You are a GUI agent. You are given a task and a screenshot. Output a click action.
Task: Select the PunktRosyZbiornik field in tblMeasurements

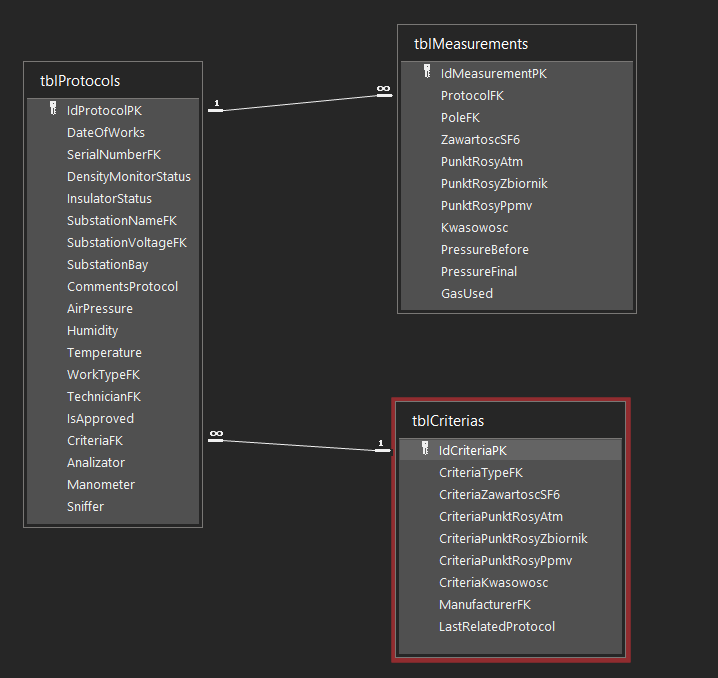pyautogui.click(x=494, y=183)
